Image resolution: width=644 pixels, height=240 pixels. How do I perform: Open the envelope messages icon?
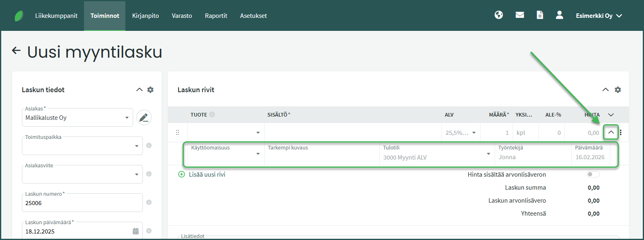coord(520,15)
